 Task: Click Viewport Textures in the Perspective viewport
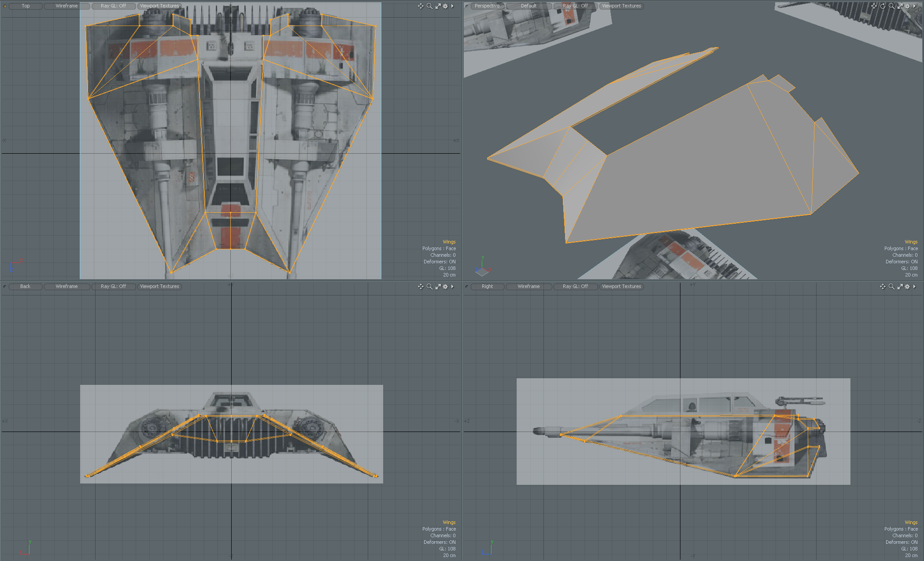pyautogui.click(x=621, y=6)
